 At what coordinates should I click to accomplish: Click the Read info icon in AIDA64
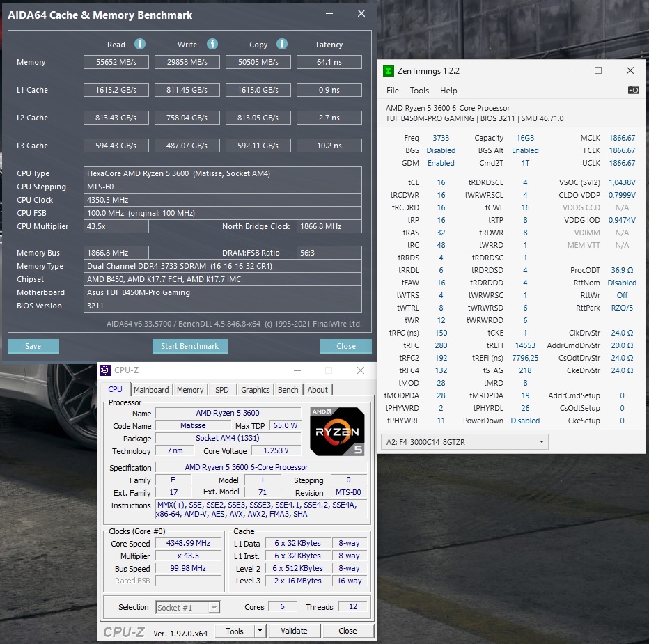click(x=140, y=44)
